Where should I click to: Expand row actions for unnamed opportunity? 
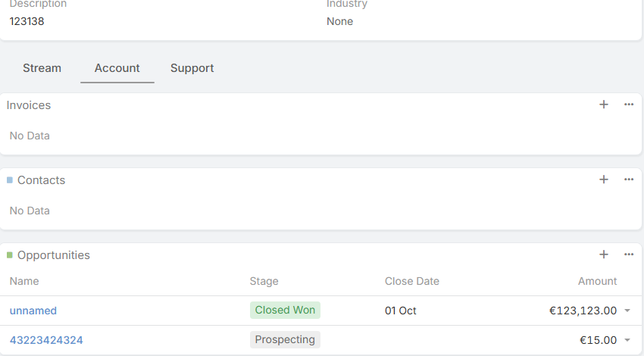coord(627,311)
